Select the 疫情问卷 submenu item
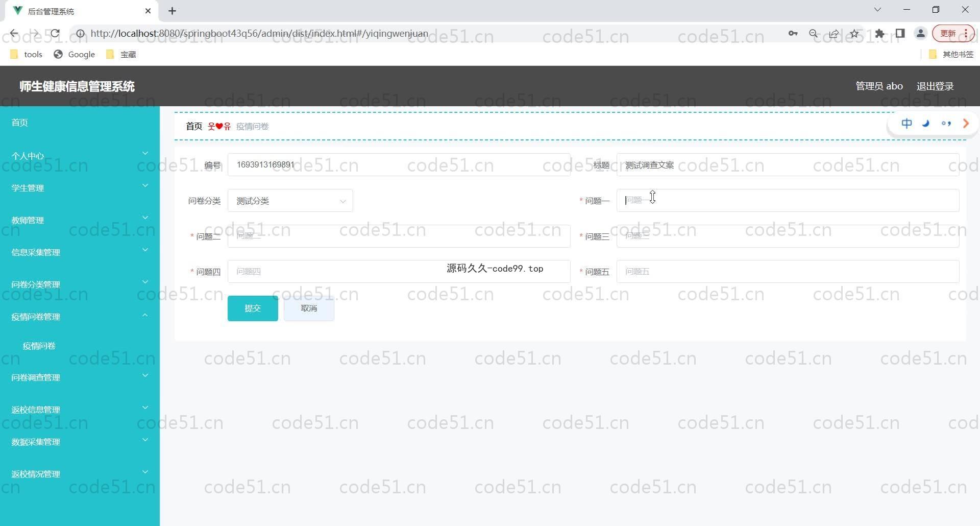 [80, 346]
